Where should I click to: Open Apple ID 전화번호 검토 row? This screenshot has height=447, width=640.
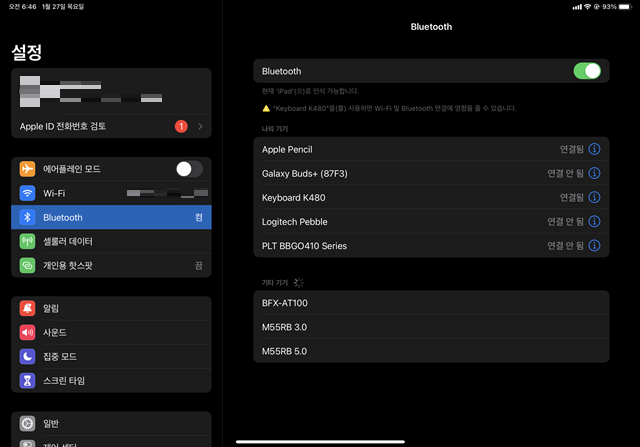pos(111,126)
